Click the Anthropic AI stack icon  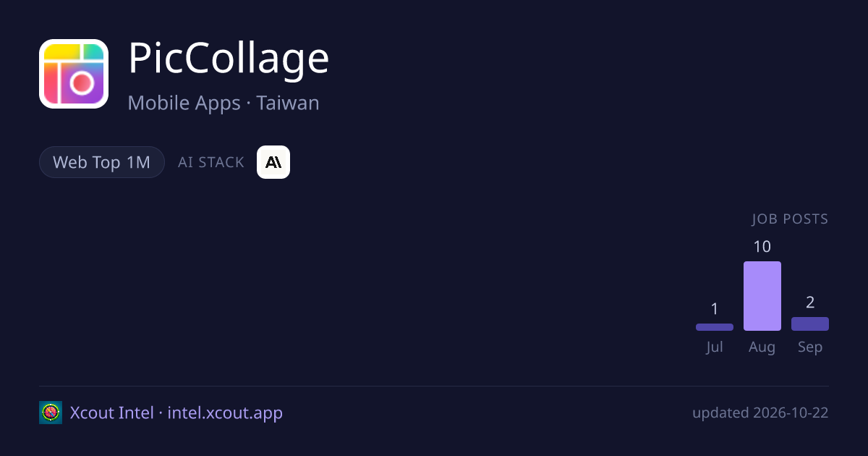(x=273, y=162)
